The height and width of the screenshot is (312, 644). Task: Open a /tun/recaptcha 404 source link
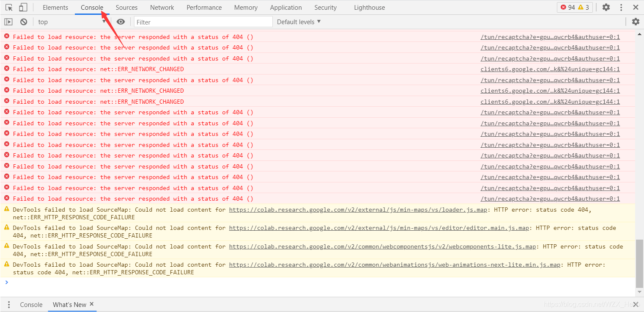[549, 37]
